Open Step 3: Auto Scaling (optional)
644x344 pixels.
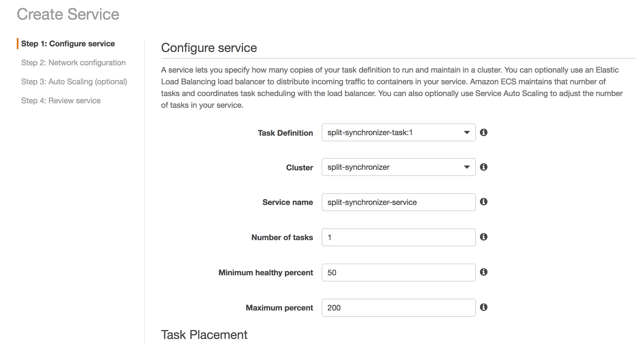click(74, 82)
